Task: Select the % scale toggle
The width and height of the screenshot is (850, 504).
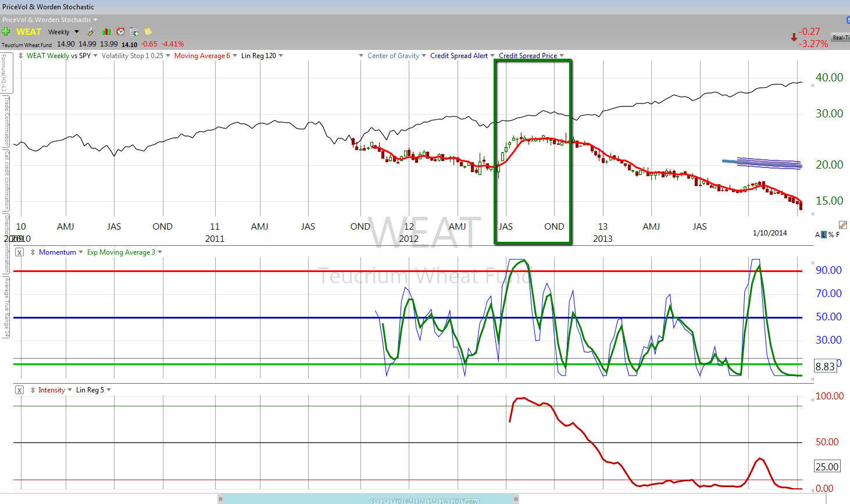Action: point(831,235)
